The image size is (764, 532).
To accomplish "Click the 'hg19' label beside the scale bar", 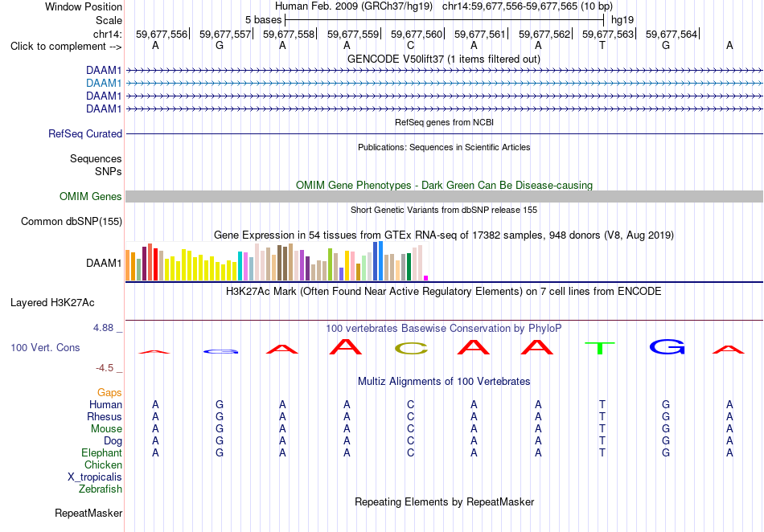I will (622, 20).
